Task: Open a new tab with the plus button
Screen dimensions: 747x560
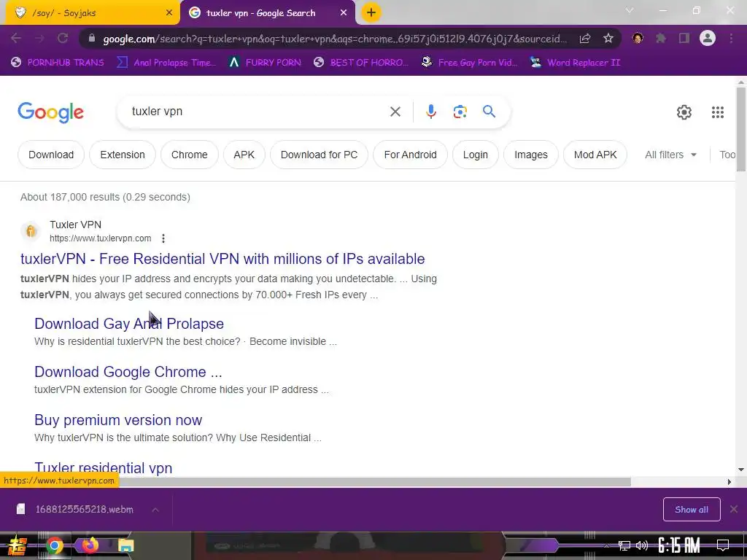Action: [x=371, y=13]
